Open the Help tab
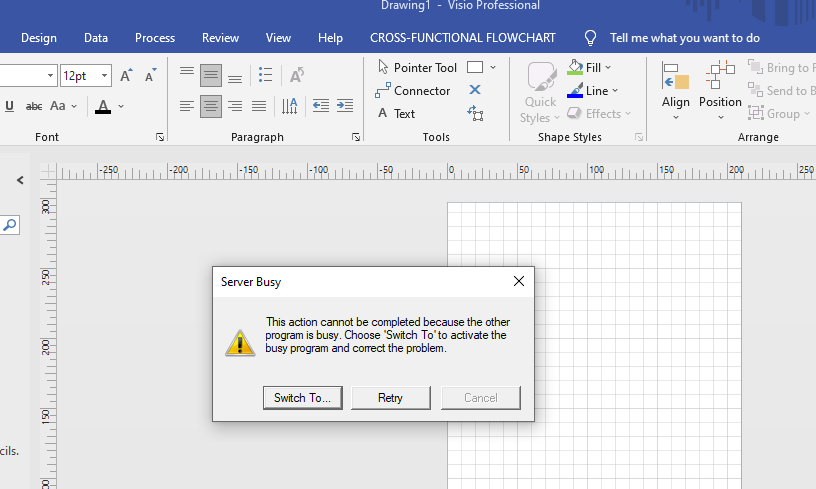This screenshot has width=816, height=489. pos(330,38)
